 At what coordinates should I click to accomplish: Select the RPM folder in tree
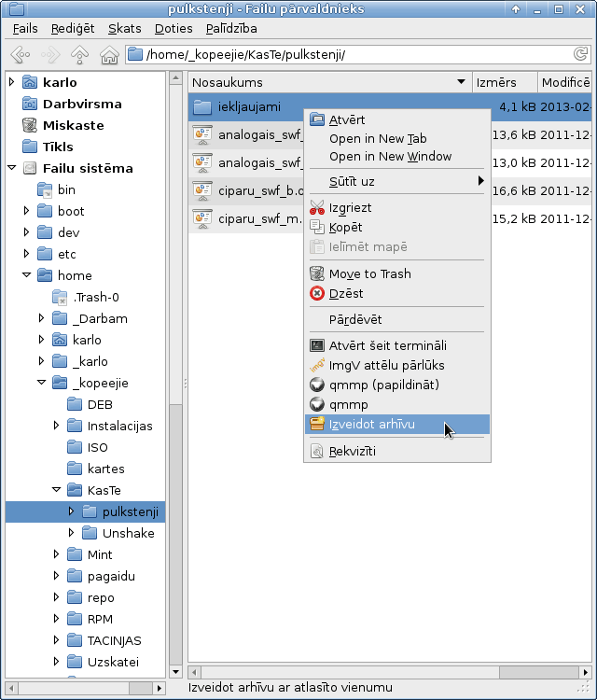coord(100,619)
